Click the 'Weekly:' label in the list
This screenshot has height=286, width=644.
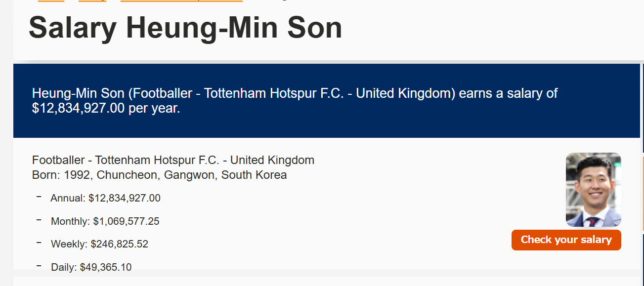click(69, 244)
